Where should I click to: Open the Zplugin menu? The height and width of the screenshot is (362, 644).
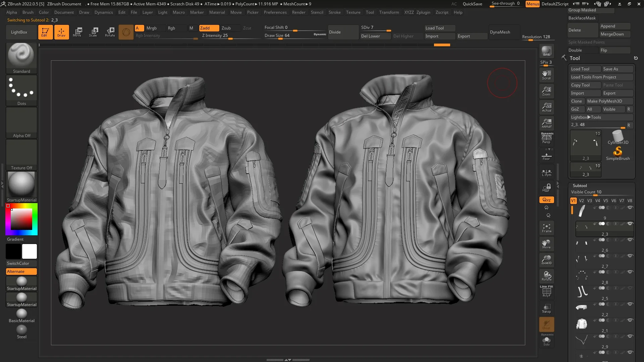(423, 12)
